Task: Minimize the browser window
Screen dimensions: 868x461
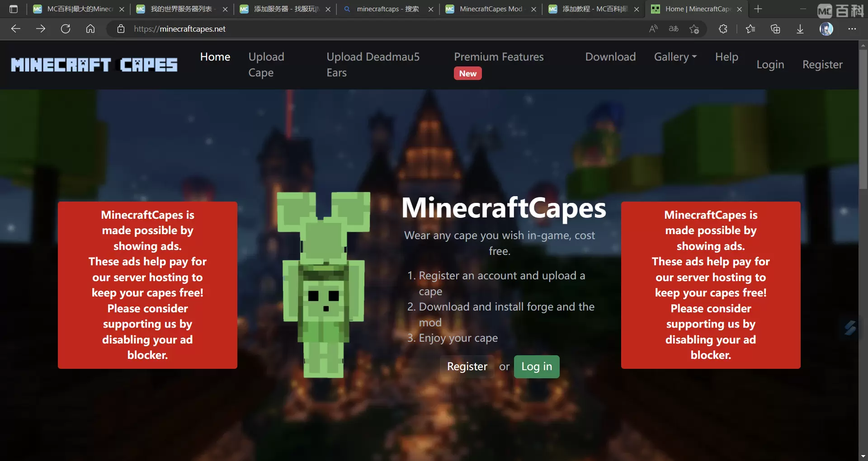Action: coord(803,9)
